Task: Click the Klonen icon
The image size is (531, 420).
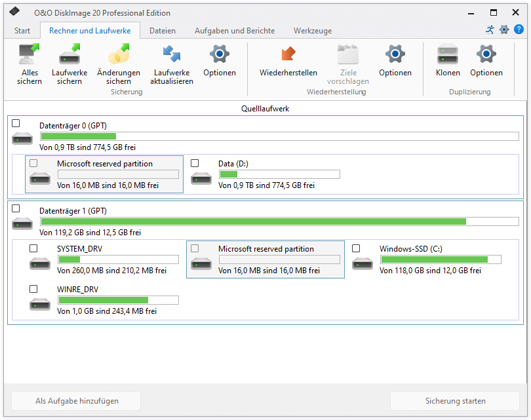Action: (448, 54)
